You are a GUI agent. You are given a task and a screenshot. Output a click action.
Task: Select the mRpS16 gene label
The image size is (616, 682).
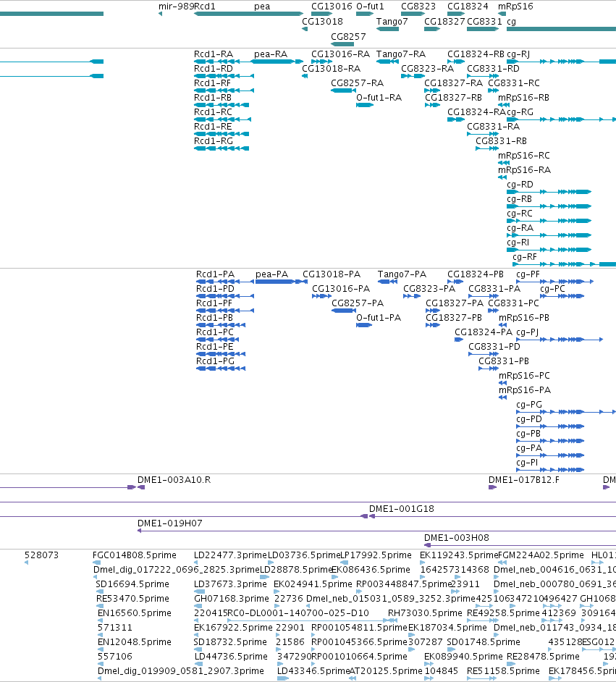coord(515,7)
